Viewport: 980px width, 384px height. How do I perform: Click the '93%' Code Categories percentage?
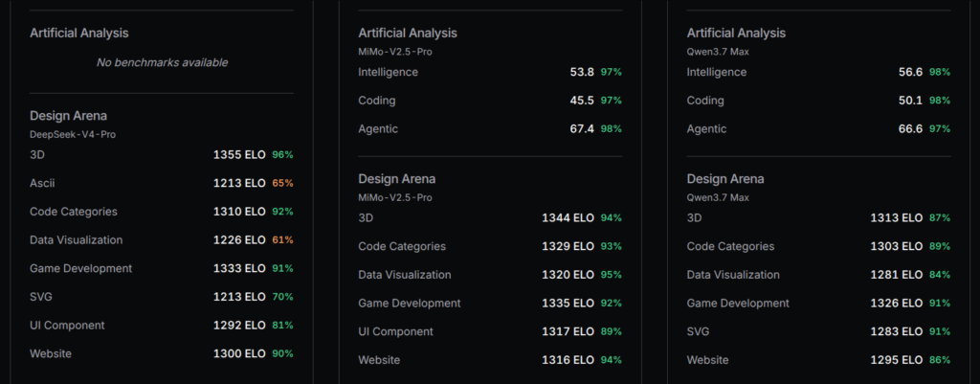612,246
